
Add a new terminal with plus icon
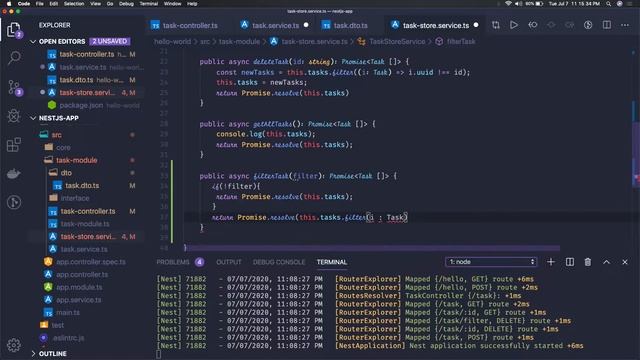(551, 262)
